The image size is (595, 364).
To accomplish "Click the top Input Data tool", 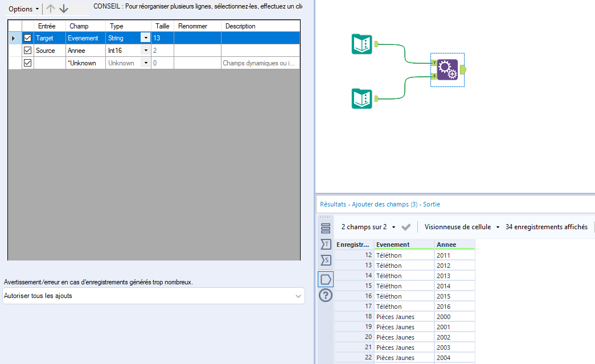I will tap(362, 44).
